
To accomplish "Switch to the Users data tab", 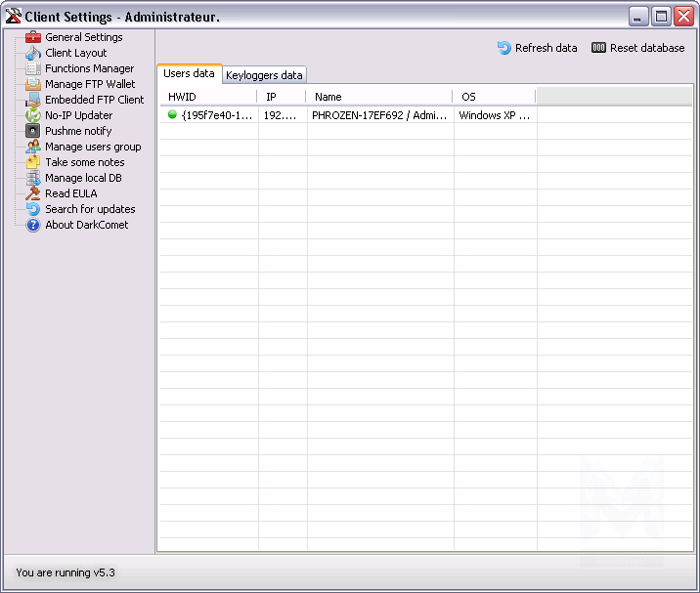I will click(189, 74).
